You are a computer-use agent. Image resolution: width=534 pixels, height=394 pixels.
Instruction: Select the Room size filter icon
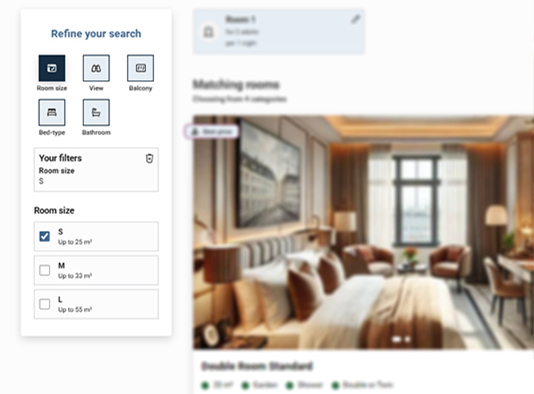pos(52,68)
